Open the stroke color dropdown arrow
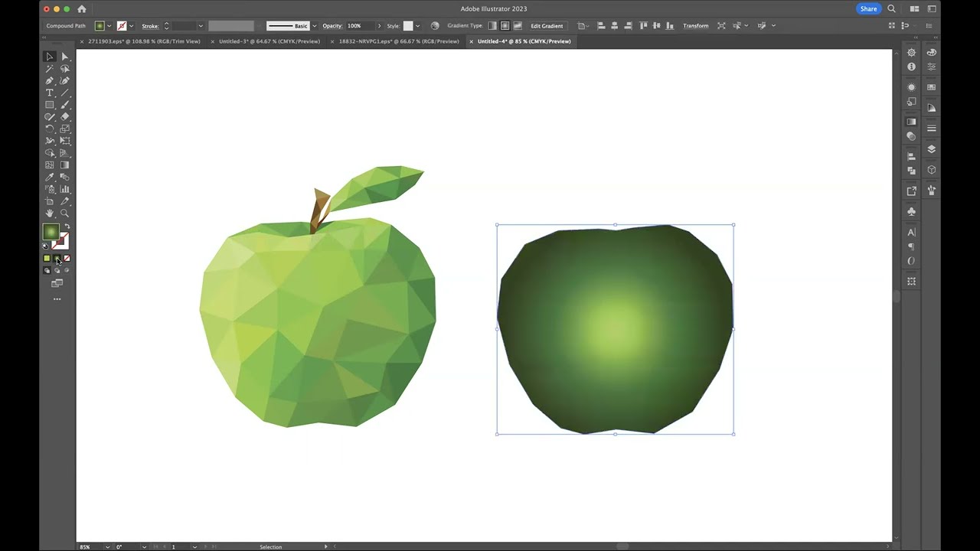 pyautogui.click(x=131, y=25)
